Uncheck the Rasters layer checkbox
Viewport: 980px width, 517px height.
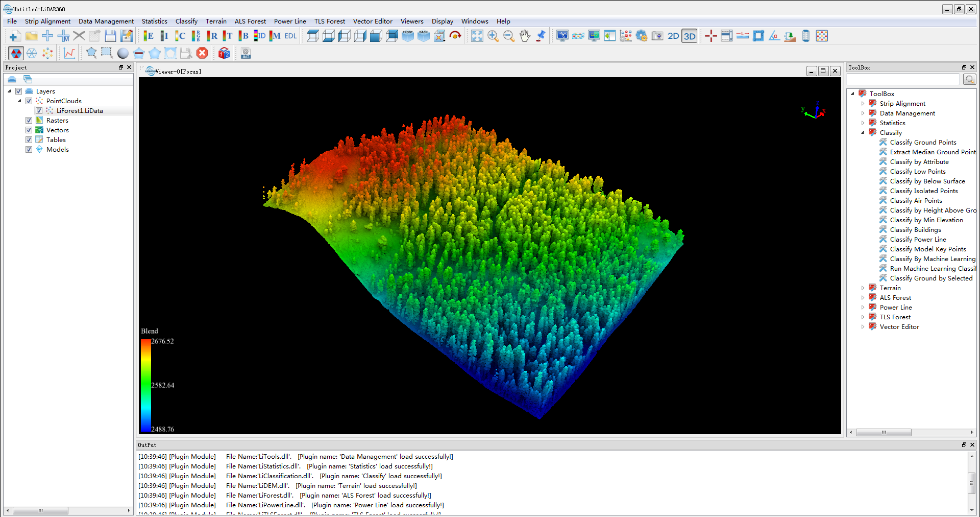point(29,121)
